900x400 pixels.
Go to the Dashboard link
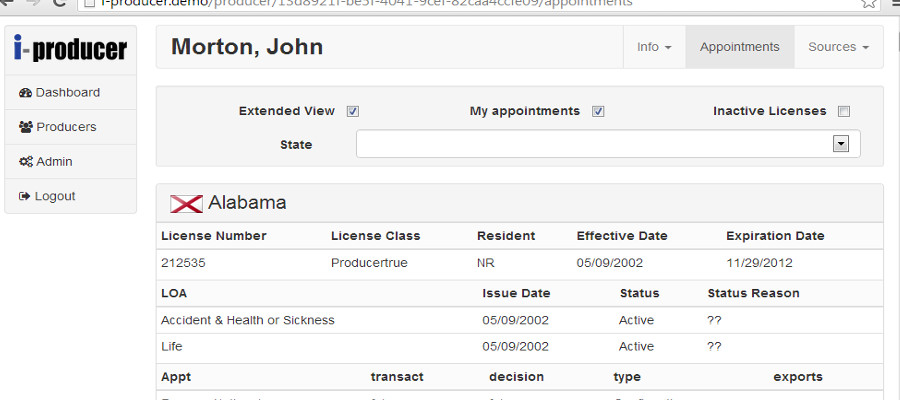pyautogui.click(x=68, y=93)
